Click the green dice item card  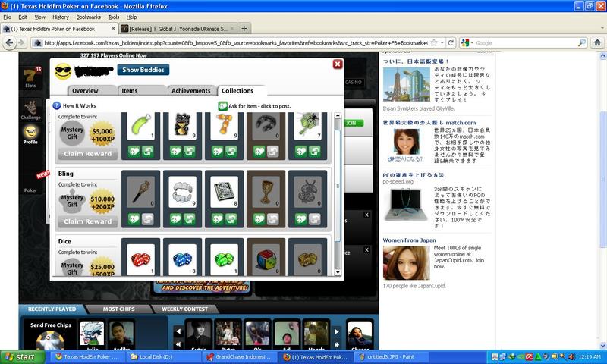(x=224, y=259)
